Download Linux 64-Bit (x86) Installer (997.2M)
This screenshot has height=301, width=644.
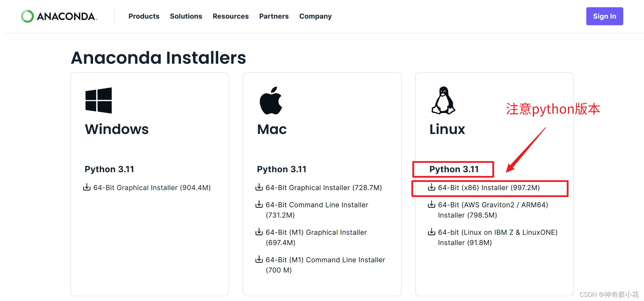click(x=489, y=188)
